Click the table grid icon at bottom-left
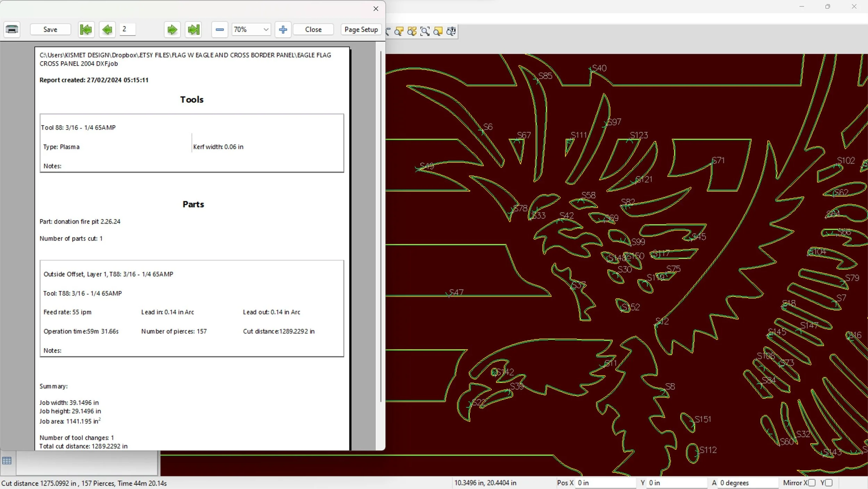The width and height of the screenshot is (868, 489). pos(7,461)
